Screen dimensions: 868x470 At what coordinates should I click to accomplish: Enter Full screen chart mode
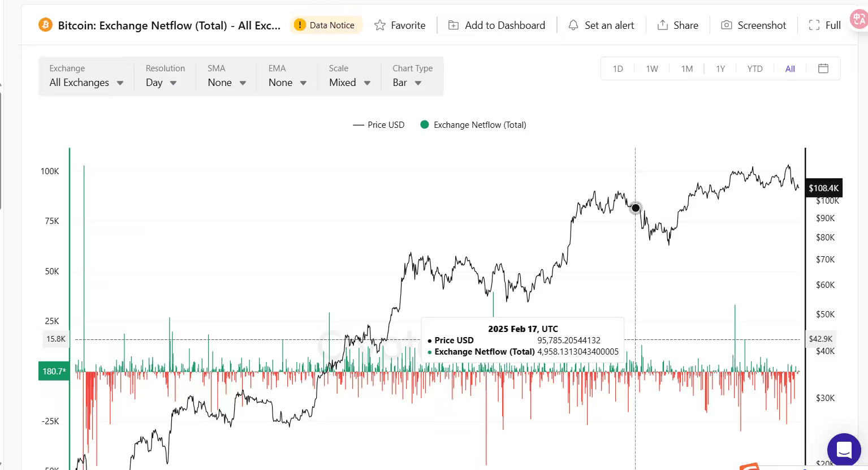(825, 25)
